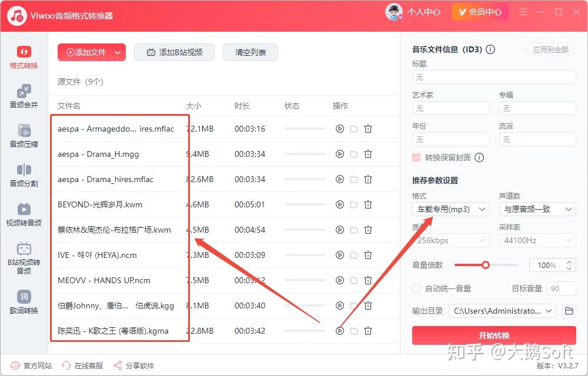Screen dimensions: 588x376
Task: Click the ID3 info help icon
Action: tap(490, 49)
